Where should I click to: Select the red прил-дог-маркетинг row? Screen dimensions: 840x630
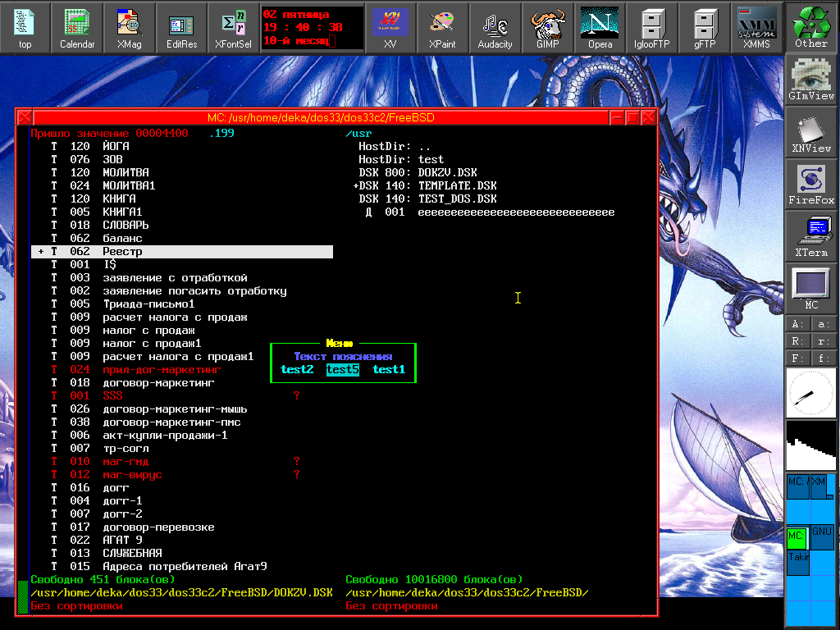[x=181, y=370]
